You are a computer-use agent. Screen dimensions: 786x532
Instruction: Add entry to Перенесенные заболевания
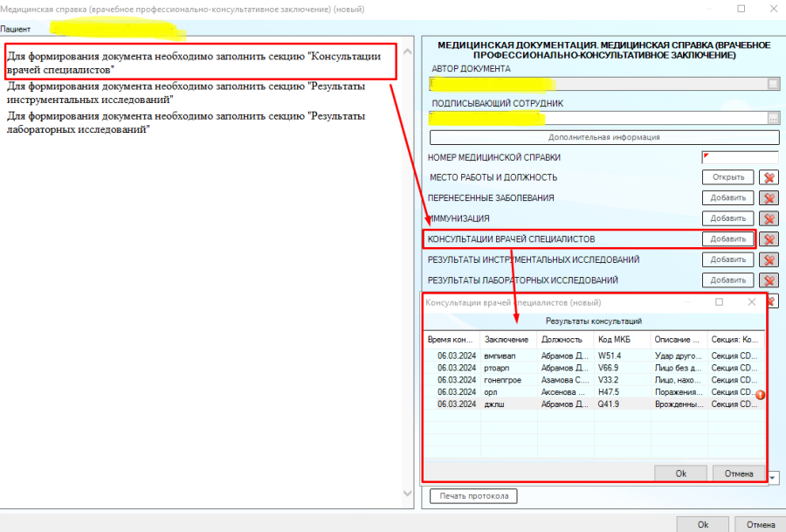pos(727,197)
